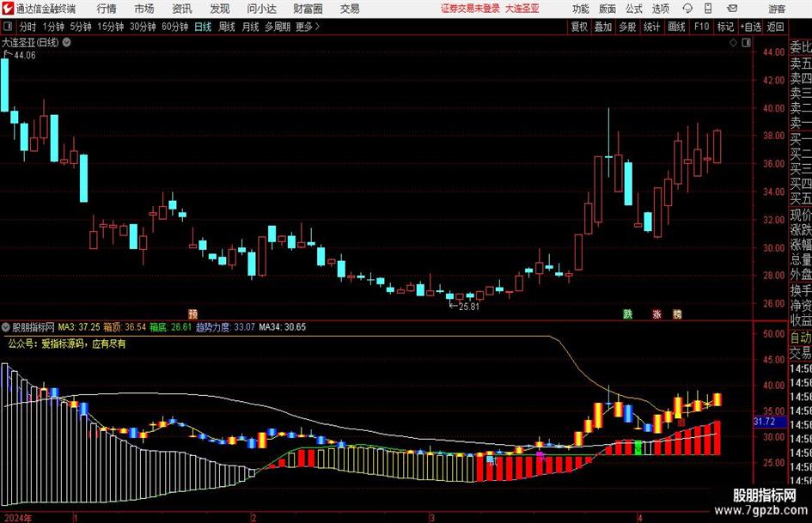Switch to 60分钟 period tab
The image size is (812, 523).
point(175,27)
